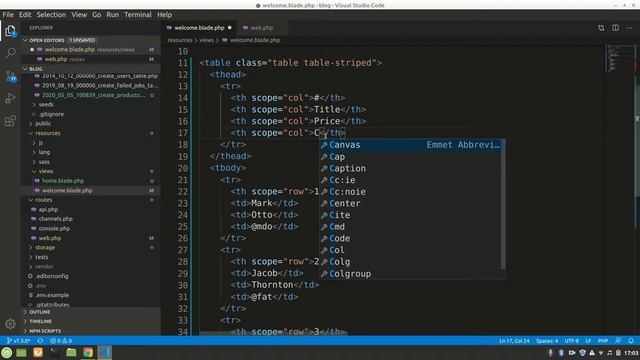Click the editor minimap preview
640x360 pixels.
point(619,59)
